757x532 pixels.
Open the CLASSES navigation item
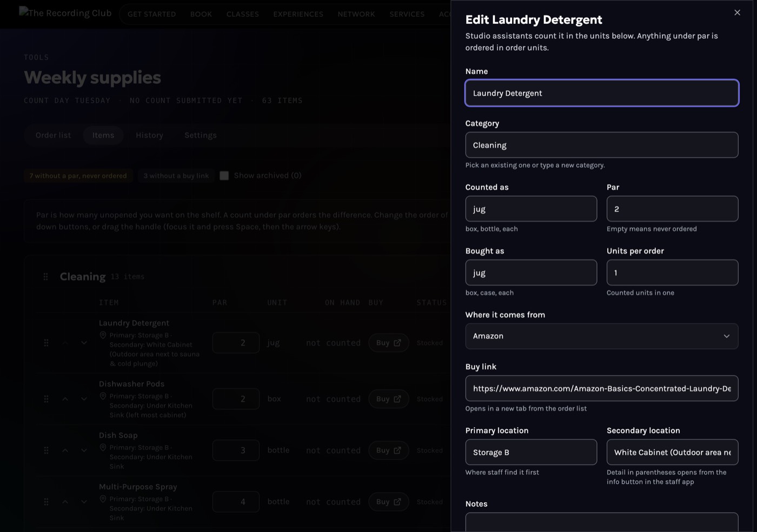pyautogui.click(x=243, y=14)
